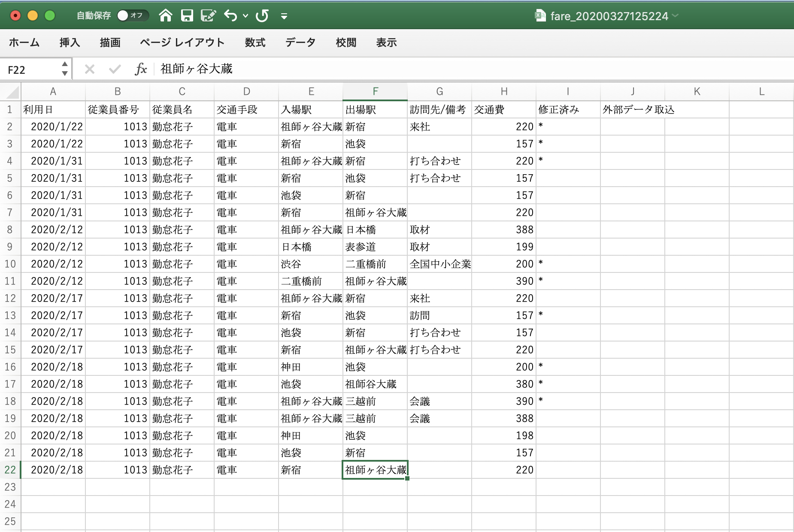794x532 pixels.
Task: Click cell 渋谷 in row 10
Action: [311, 264]
